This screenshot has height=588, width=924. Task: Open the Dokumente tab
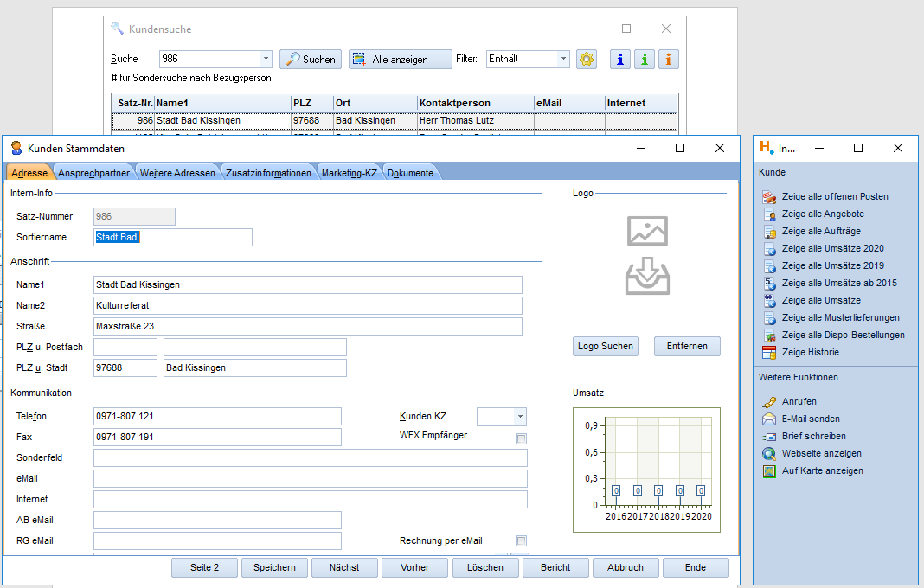click(410, 173)
